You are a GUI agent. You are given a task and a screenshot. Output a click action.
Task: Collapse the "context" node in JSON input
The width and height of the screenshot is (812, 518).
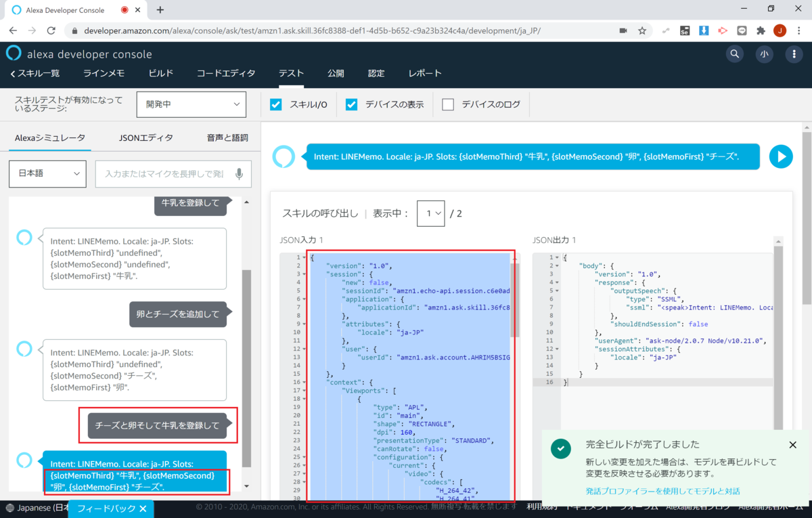(305, 382)
